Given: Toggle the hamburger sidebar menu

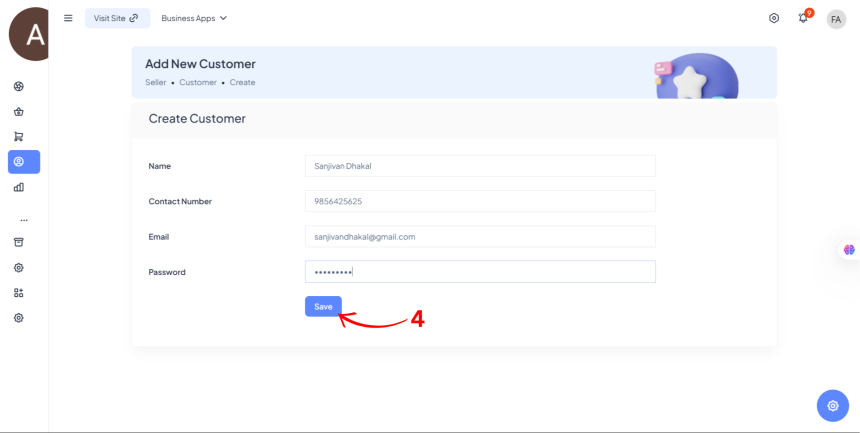Looking at the screenshot, I should pyautogui.click(x=68, y=18).
